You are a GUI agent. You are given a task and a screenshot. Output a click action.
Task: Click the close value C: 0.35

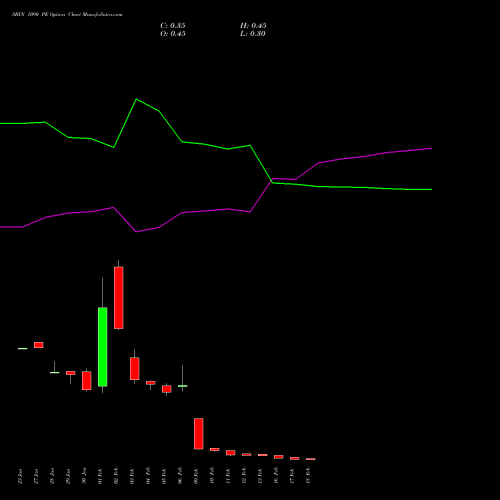pyautogui.click(x=173, y=26)
